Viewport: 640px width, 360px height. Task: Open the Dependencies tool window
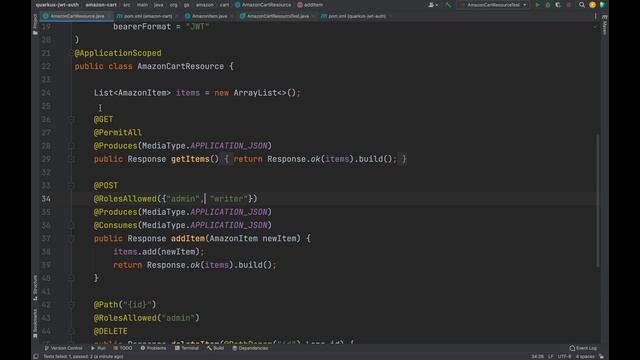250,348
